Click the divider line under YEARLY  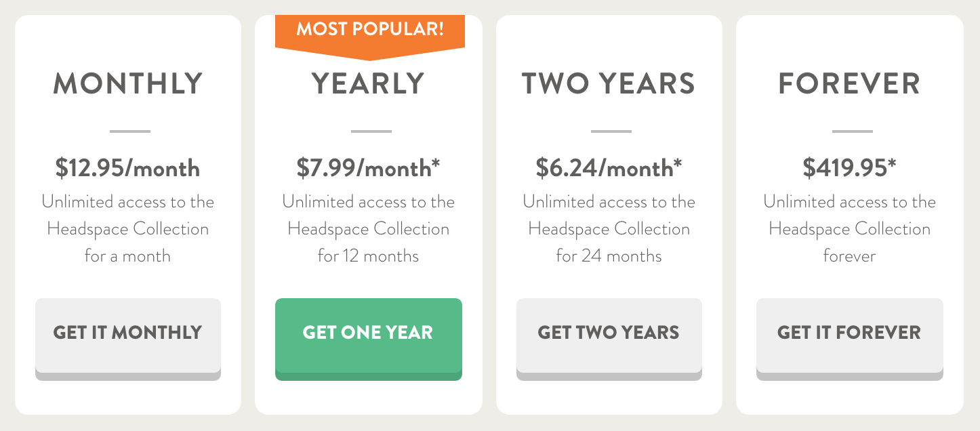pos(371,131)
